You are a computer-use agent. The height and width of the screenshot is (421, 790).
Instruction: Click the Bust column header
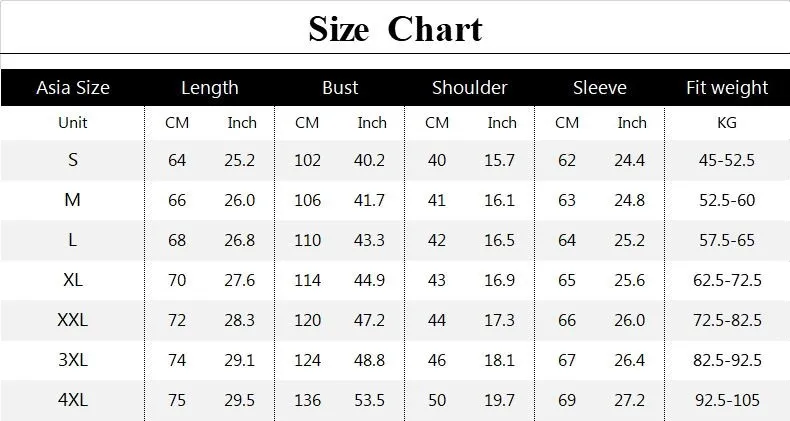(340, 88)
